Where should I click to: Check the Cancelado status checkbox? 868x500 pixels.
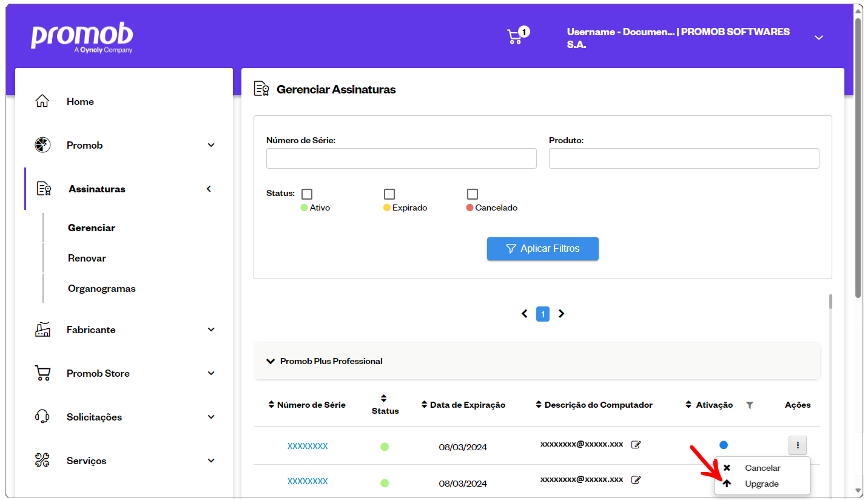click(x=473, y=194)
